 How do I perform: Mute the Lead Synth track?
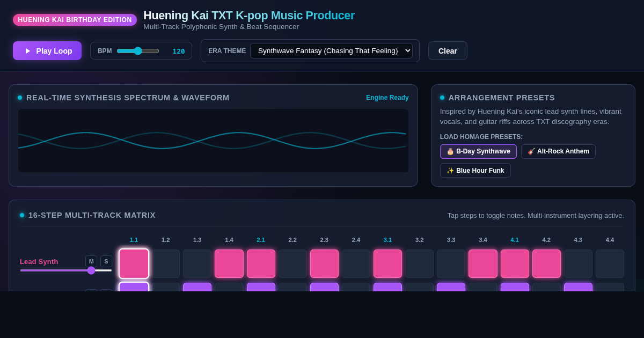tap(91, 261)
